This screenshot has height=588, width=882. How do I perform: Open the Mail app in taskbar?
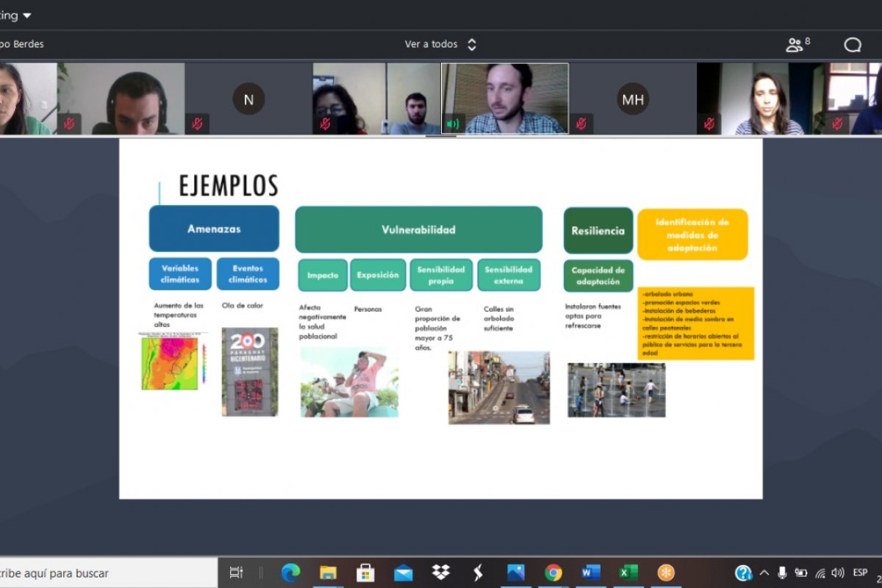(x=403, y=573)
